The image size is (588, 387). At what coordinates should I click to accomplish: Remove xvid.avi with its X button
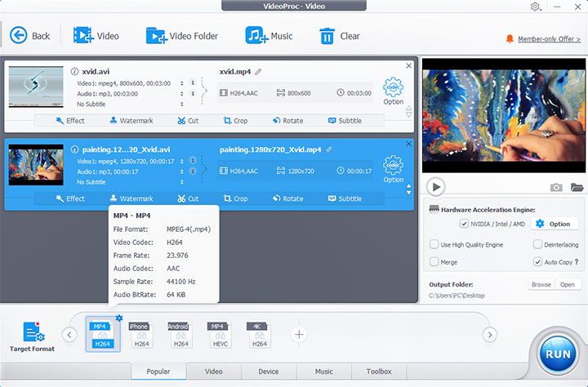tap(409, 66)
